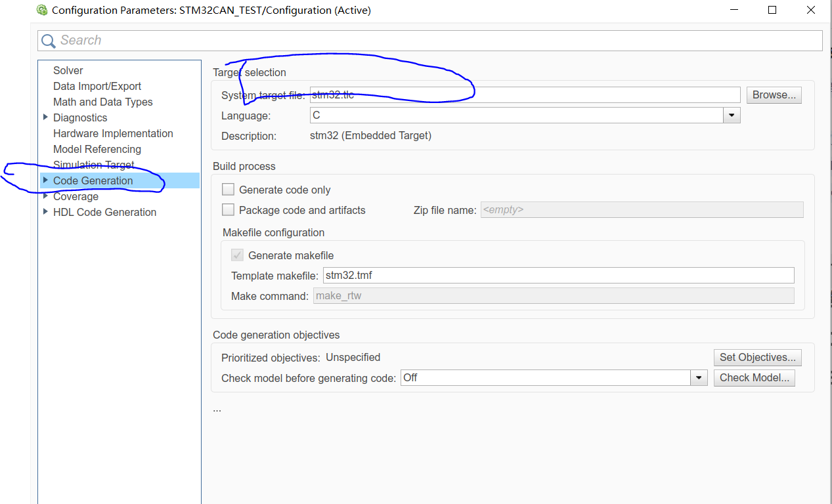Viewport: 832px width, 504px height.
Task: Open the Language dropdown
Action: 732,115
